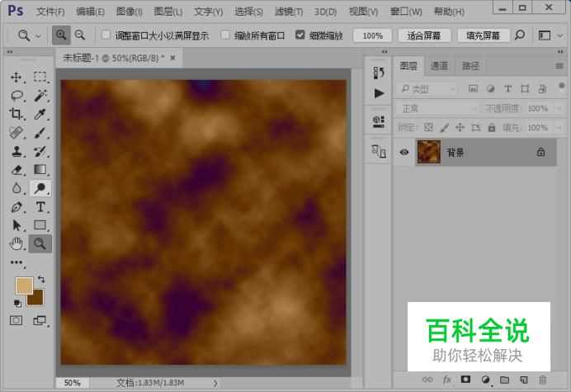Expand the status bar info arrow
Viewport: 571px width, 392px height.
(215, 383)
